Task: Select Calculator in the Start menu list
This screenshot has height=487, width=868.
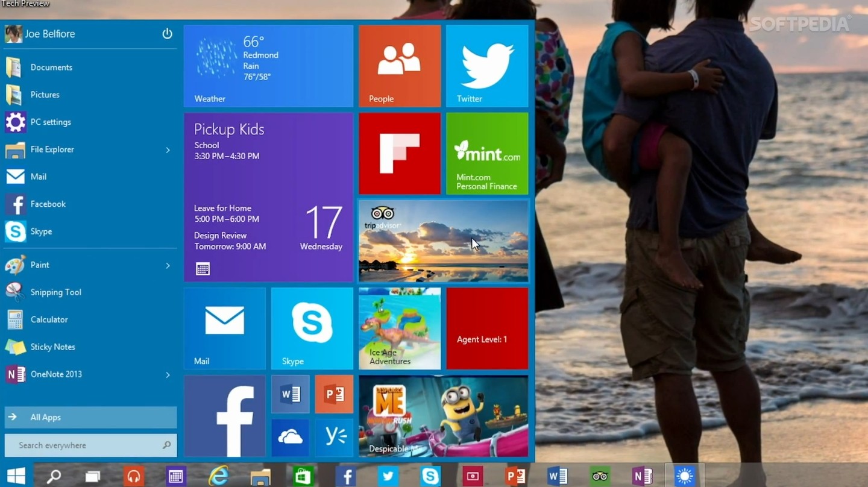Action: tap(49, 319)
